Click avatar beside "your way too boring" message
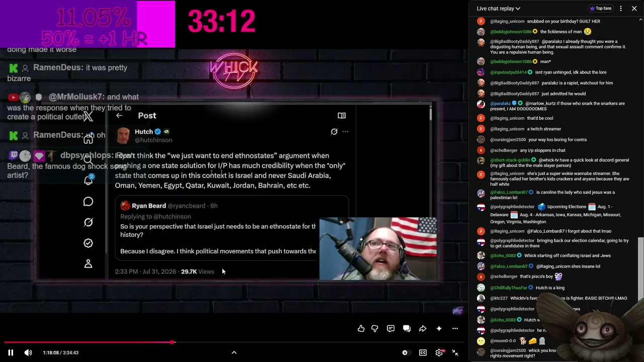Viewport: 644px width, 362px height. point(481,140)
